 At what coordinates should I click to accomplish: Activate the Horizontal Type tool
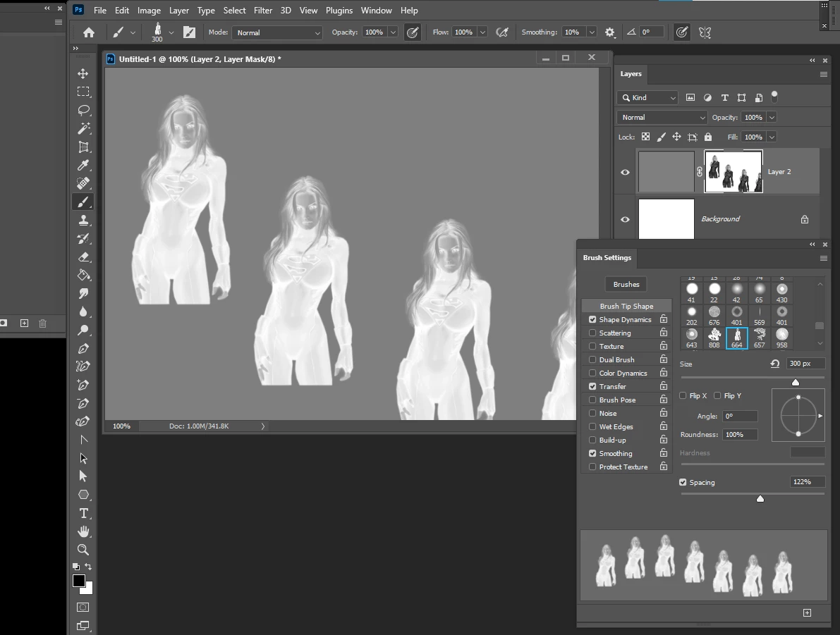[83, 513]
